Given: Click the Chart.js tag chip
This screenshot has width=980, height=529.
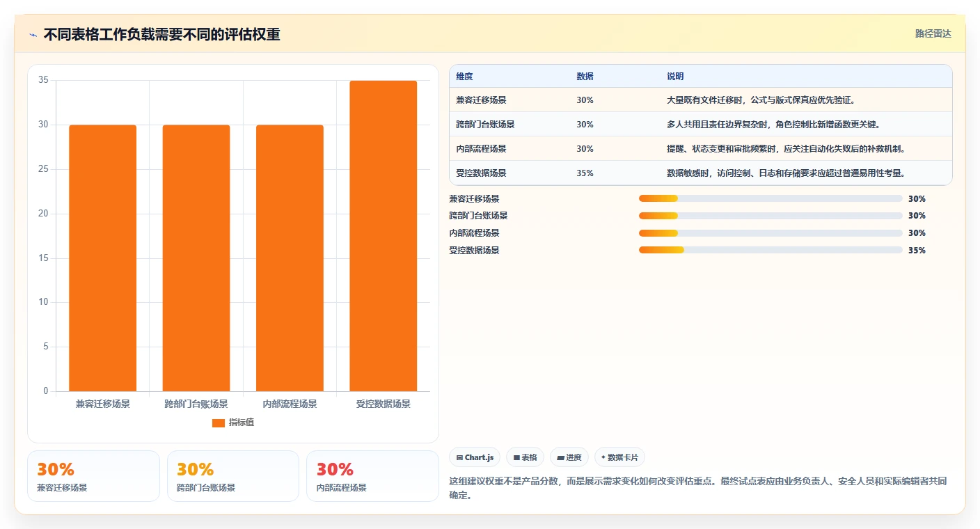Looking at the screenshot, I should [x=475, y=457].
